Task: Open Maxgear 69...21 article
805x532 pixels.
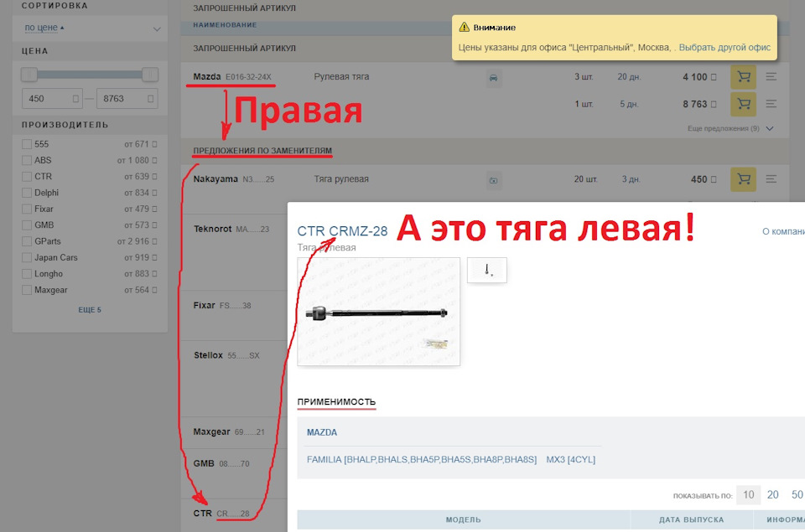Action: (x=229, y=432)
